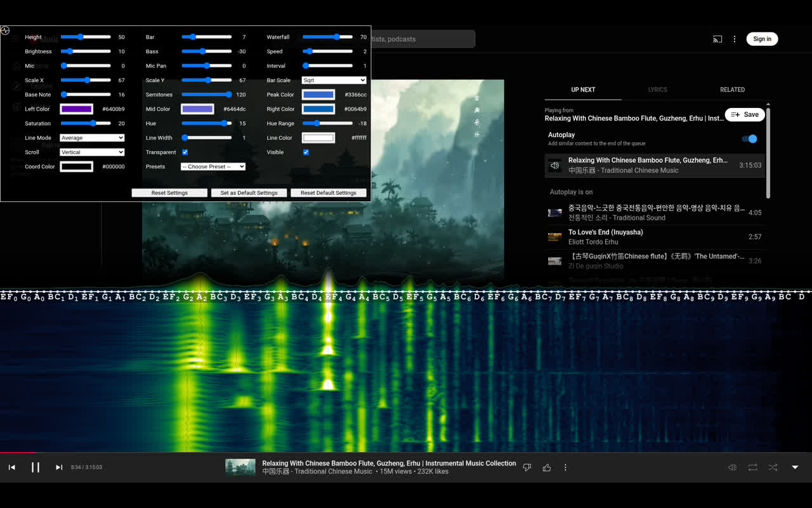Click the song title in the player bar

[x=389, y=464]
